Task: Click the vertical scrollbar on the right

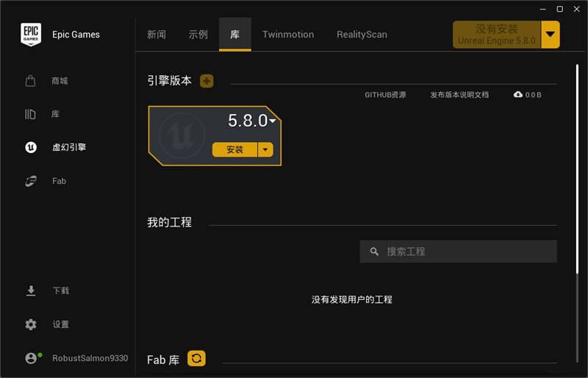Action: point(577,169)
